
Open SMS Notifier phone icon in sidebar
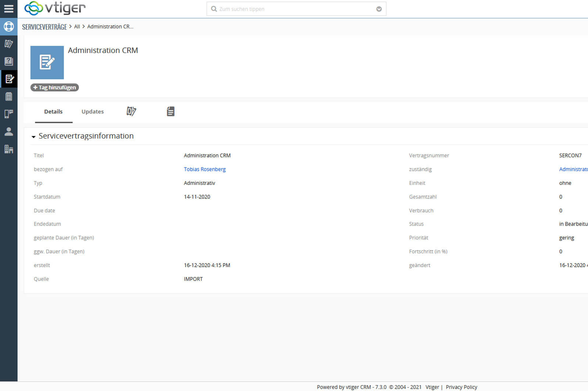[x=8, y=114]
